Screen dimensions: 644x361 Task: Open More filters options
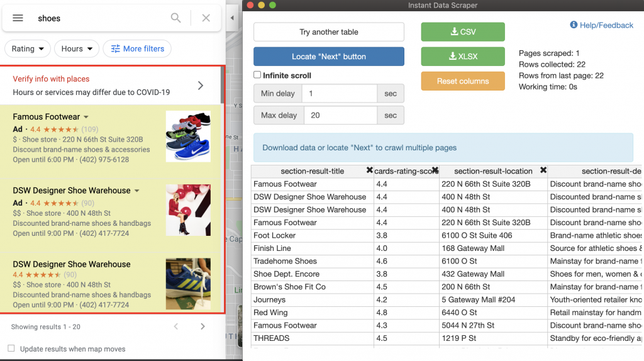(x=137, y=48)
